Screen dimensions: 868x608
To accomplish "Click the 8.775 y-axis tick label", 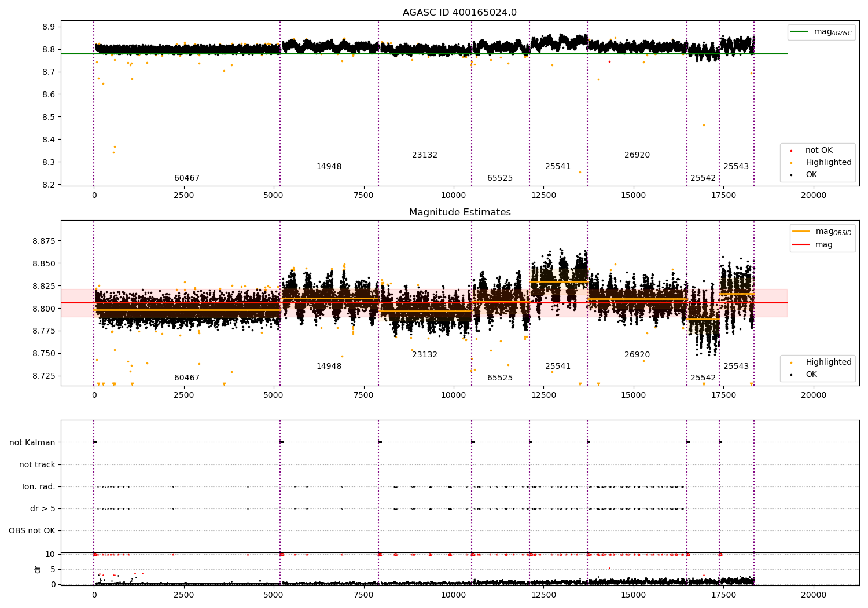I will point(44,331).
